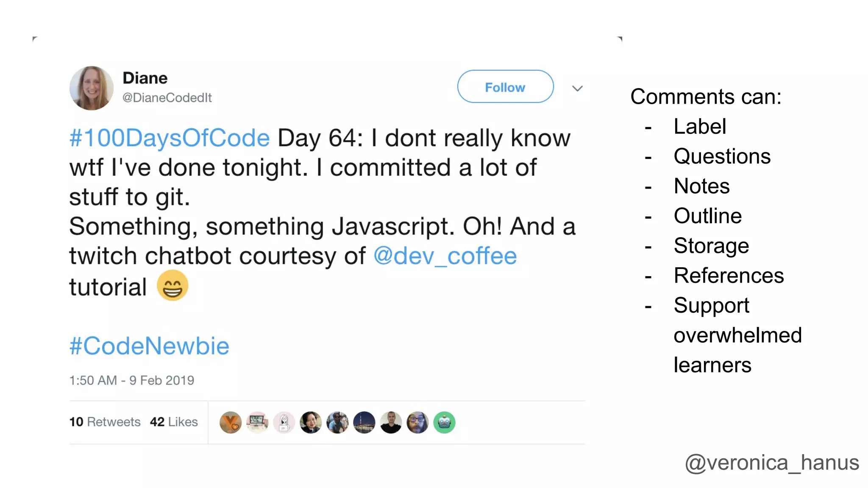Click the @veronica_hanus handle text
The width and height of the screenshot is (868, 488).
point(772,462)
